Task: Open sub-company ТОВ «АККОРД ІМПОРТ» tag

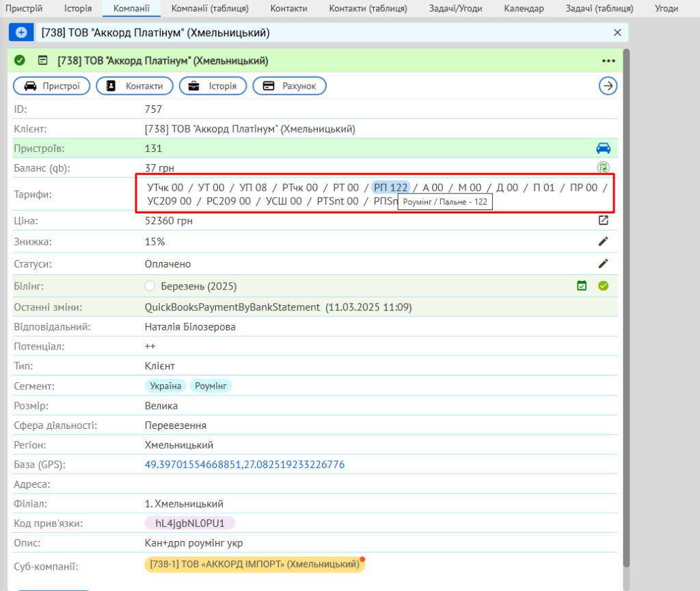Action: (254, 564)
